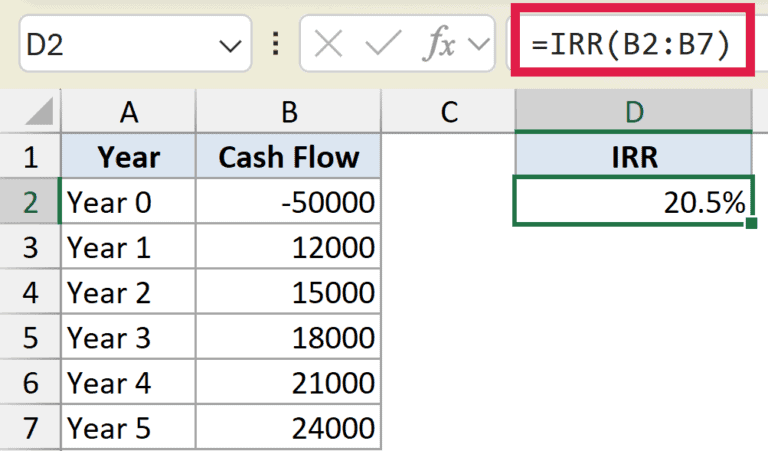This screenshot has width=768, height=451.
Task: Click the 'Year 5' cell
Action: coord(128,427)
